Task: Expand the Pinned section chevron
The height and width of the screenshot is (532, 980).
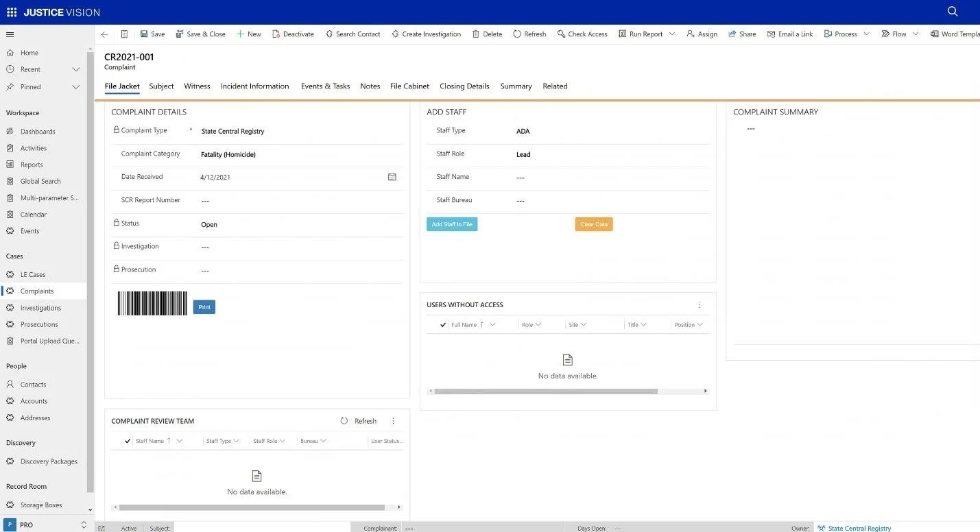Action: tap(76, 87)
